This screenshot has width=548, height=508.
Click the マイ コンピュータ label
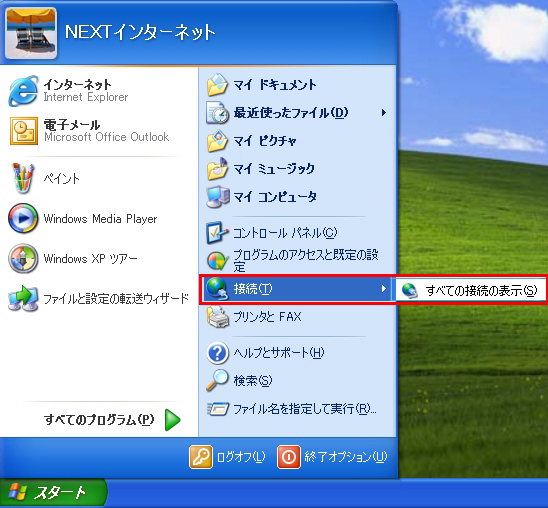[275, 197]
